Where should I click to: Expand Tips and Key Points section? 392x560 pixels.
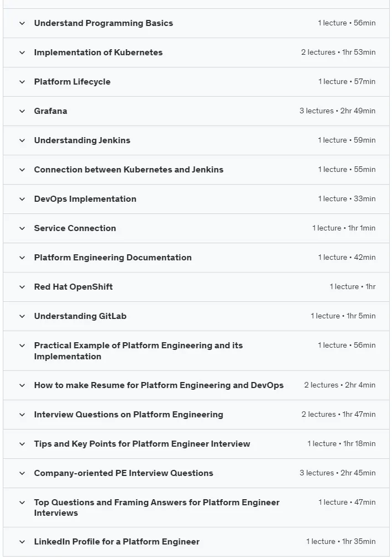pos(196,444)
